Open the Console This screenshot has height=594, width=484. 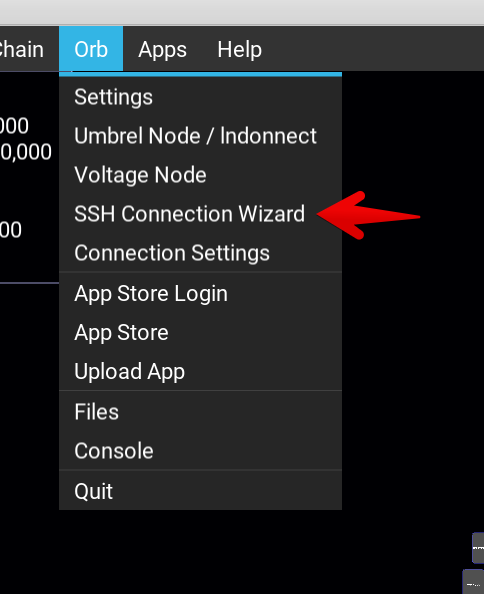pyautogui.click(x=200, y=451)
